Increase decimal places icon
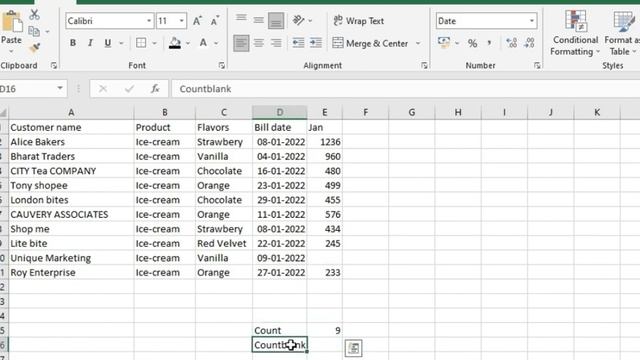Viewport: 640px width, 360px height. tap(511, 42)
